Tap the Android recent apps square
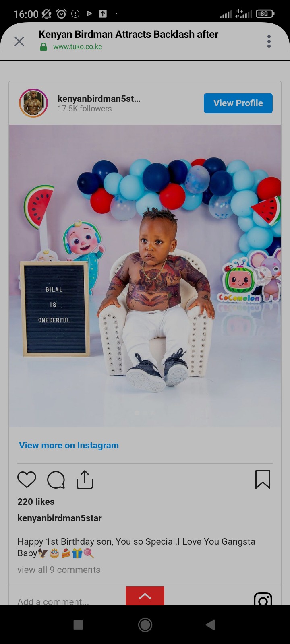 (79, 625)
